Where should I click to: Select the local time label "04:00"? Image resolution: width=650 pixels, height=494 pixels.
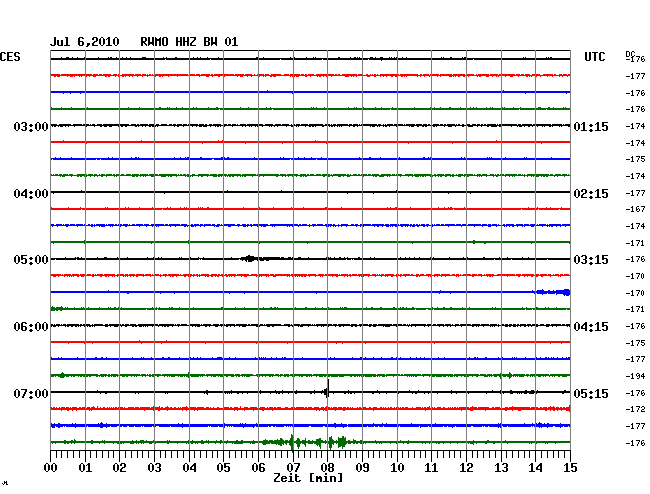31,194
